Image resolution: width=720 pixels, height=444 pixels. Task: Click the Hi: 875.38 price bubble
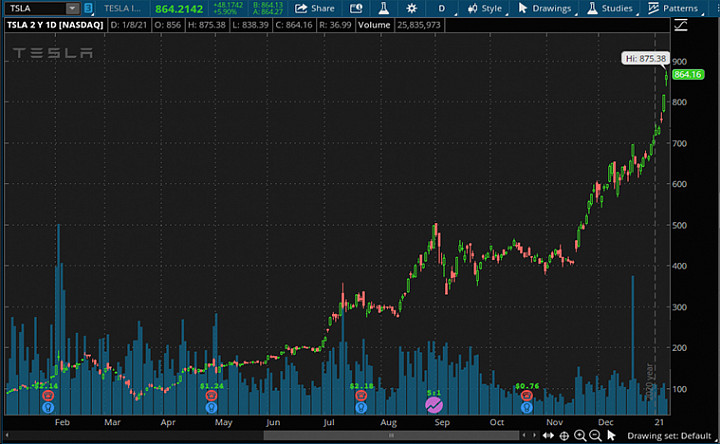point(646,59)
